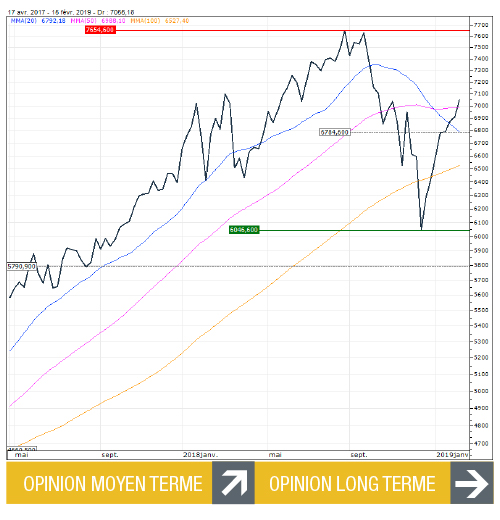Click the green horizontal support line
500x520 pixels.
364,230
